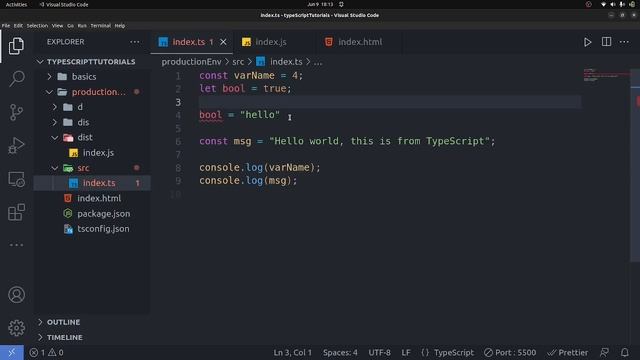Open remote window indicator in status bar
The height and width of the screenshot is (360, 640).
coord(11,352)
